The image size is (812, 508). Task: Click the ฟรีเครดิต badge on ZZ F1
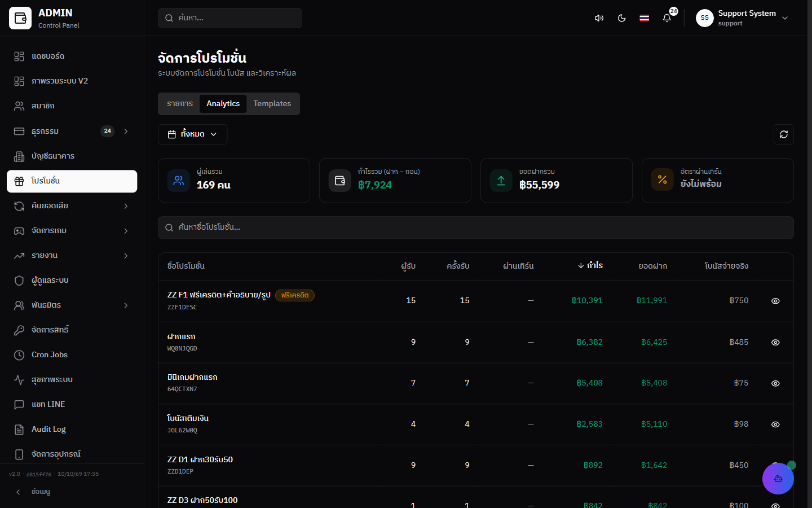(295, 295)
